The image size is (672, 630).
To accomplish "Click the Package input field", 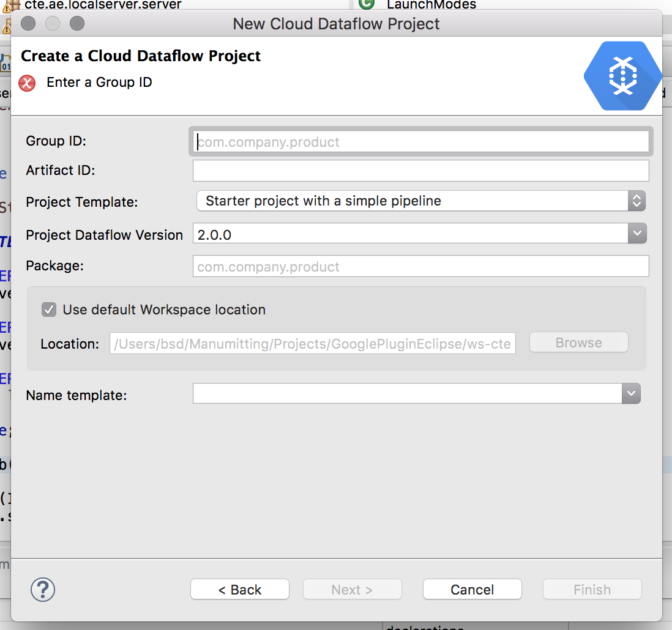I will (420, 266).
